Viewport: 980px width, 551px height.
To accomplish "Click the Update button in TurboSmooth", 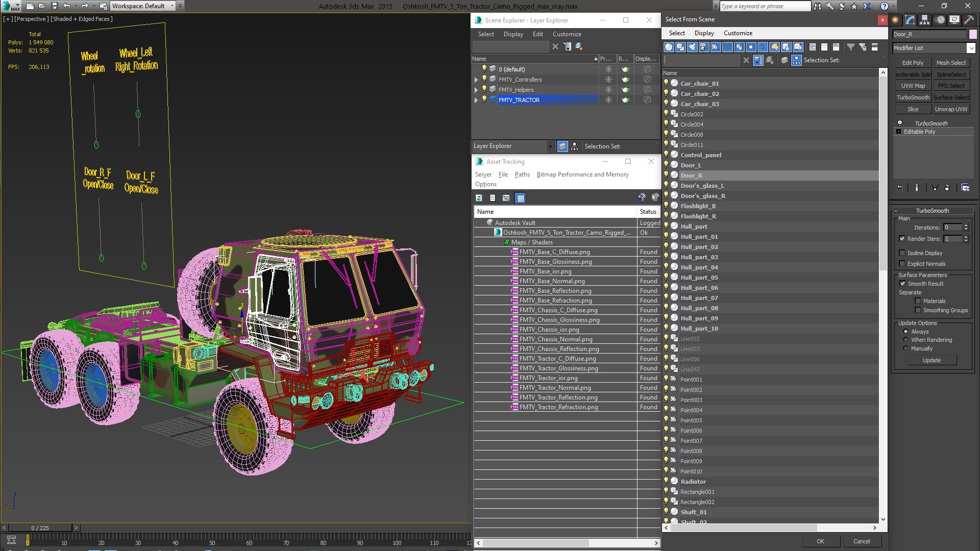I will [932, 360].
